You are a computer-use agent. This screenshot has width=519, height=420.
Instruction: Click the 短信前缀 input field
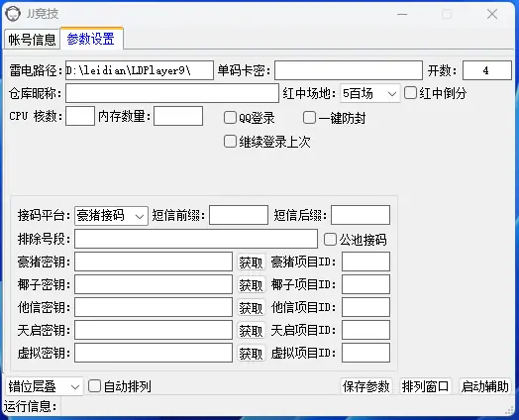click(x=239, y=215)
